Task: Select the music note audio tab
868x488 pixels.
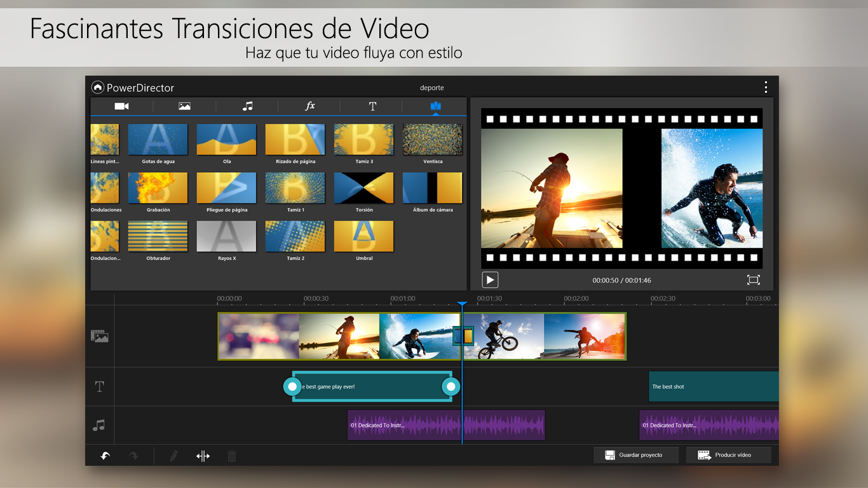Action: click(x=247, y=106)
